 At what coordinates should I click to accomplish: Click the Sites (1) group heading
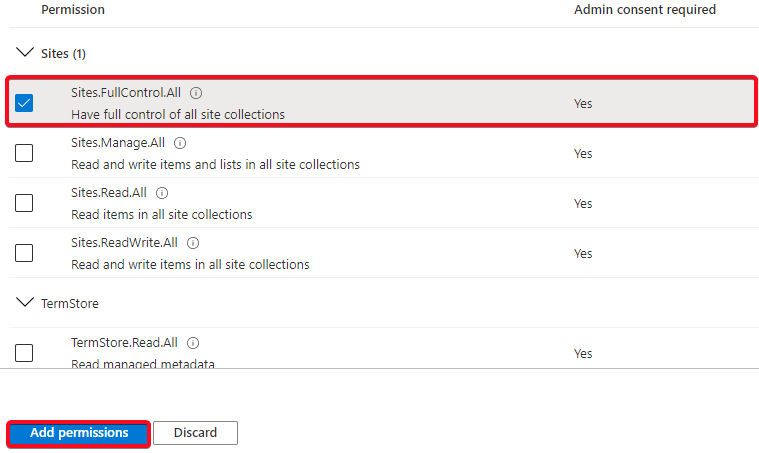pyautogui.click(x=63, y=54)
